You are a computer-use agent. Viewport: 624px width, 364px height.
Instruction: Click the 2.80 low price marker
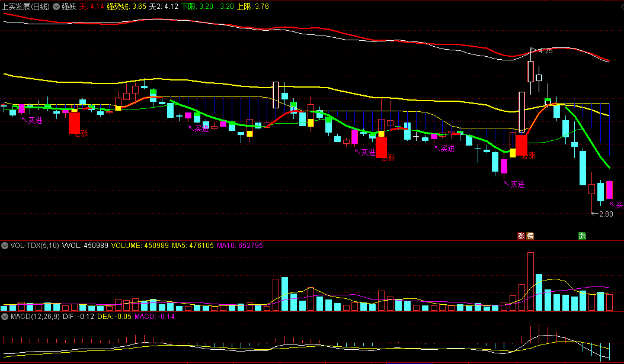pos(603,214)
